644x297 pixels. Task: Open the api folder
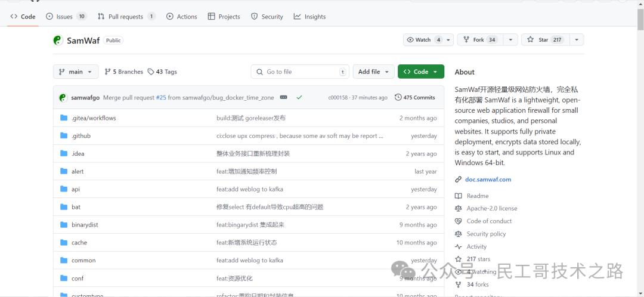click(x=76, y=190)
